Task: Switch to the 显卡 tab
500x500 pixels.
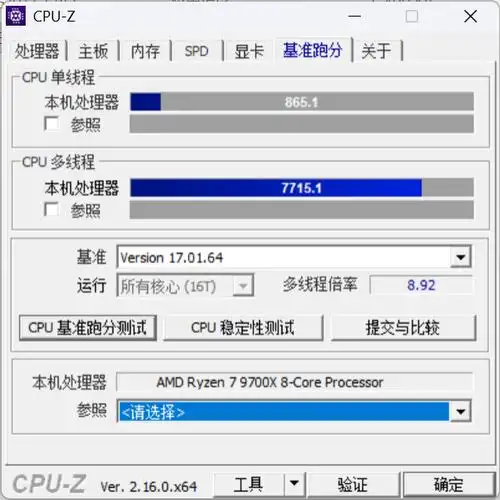Action: pos(249,51)
